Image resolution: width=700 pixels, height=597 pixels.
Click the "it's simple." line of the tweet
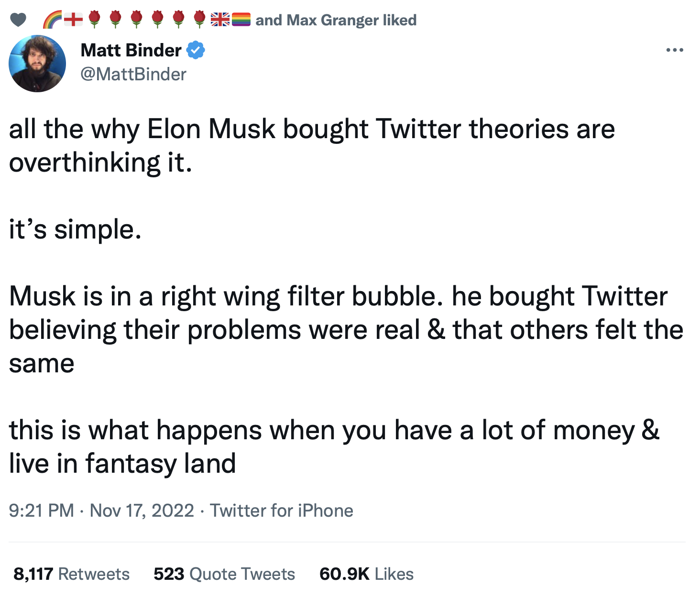tap(76, 229)
